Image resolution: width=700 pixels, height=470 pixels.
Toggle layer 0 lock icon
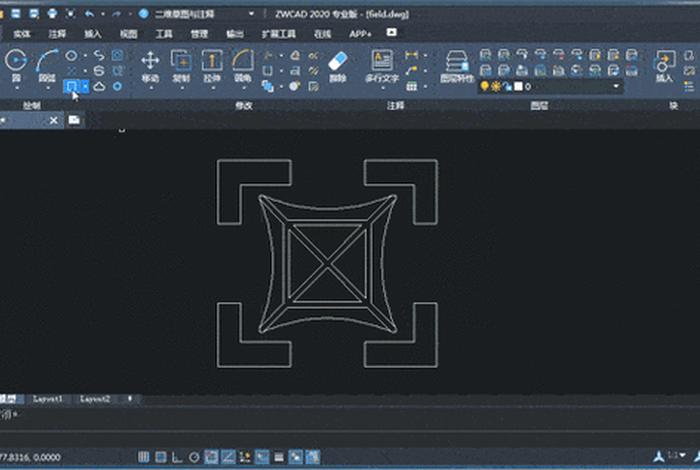[x=507, y=86]
